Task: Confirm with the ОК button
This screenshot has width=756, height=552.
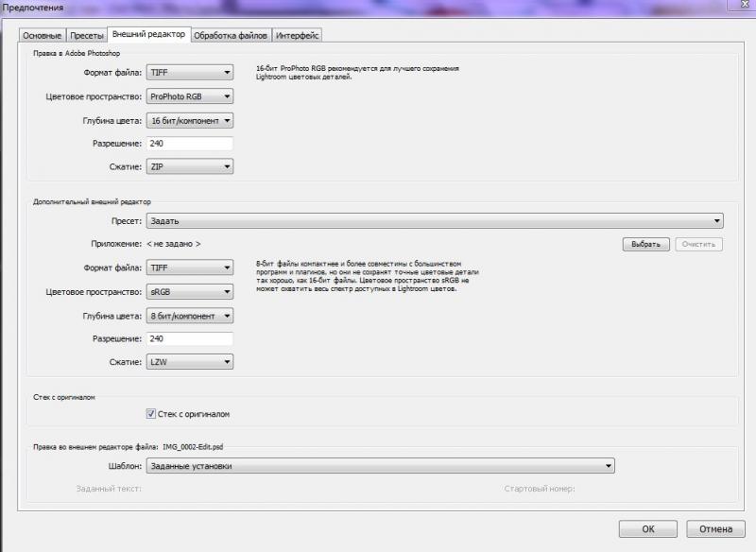Action: pos(648,529)
